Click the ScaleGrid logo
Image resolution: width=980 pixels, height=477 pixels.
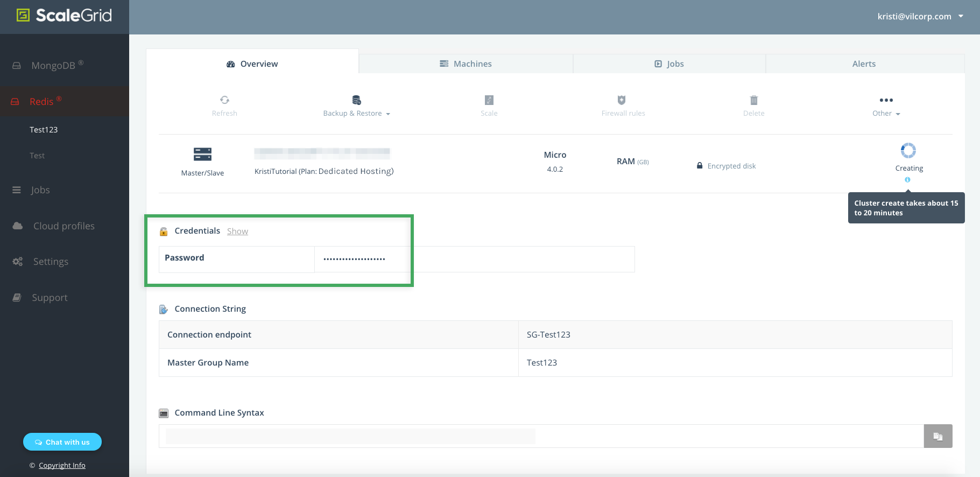[x=64, y=16]
